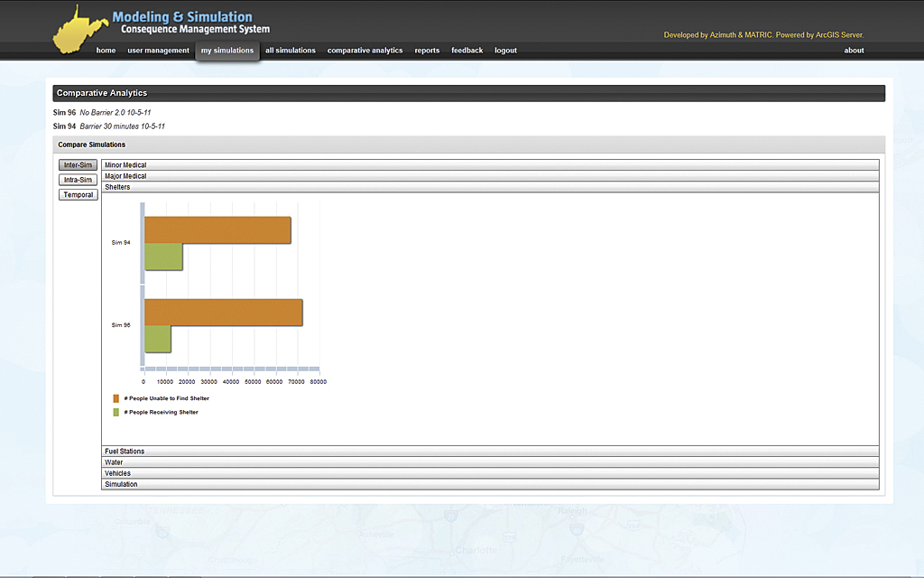This screenshot has height=578, width=924.
Task: Expand the Simulation section
Action: click(x=490, y=484)
